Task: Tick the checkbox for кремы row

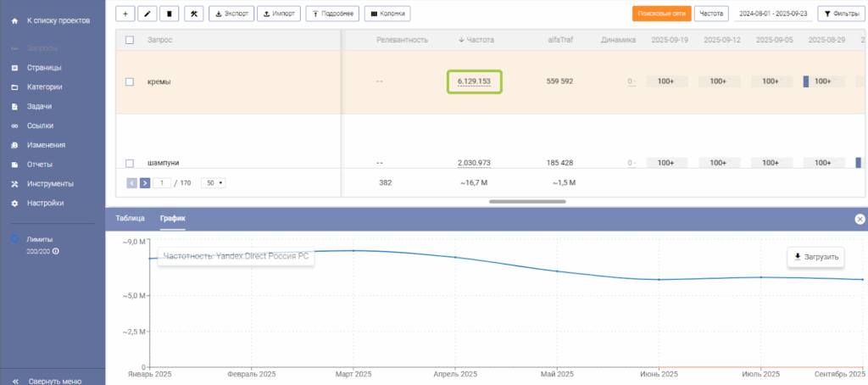Action: coord(130,81)
